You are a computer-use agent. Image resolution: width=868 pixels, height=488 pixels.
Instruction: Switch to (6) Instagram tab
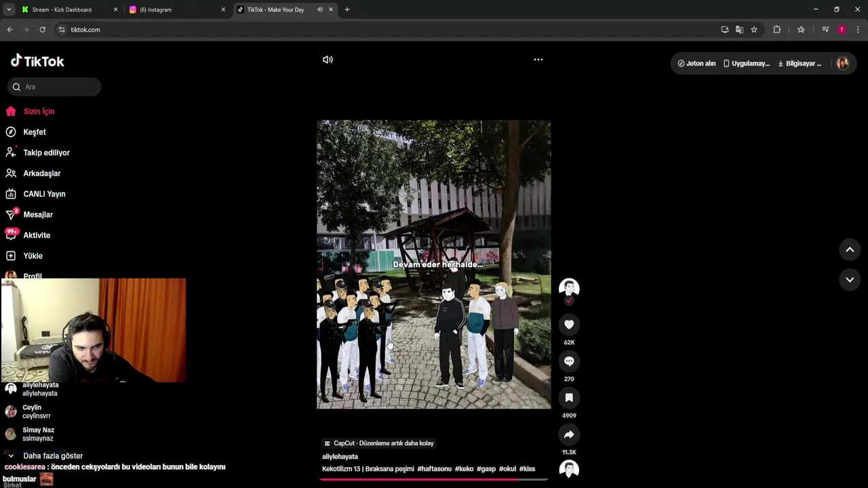177,9
